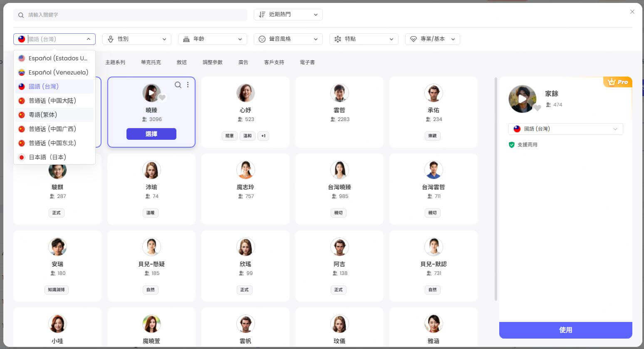The image size is (644, 349).
Task: Play the 家餘 voice sample in the side panel
Action: 522,99
